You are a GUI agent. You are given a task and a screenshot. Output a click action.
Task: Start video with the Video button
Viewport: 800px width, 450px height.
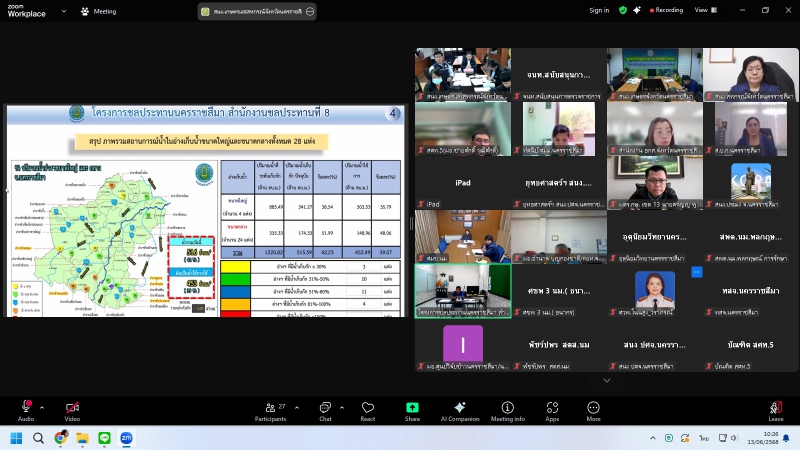72,408
